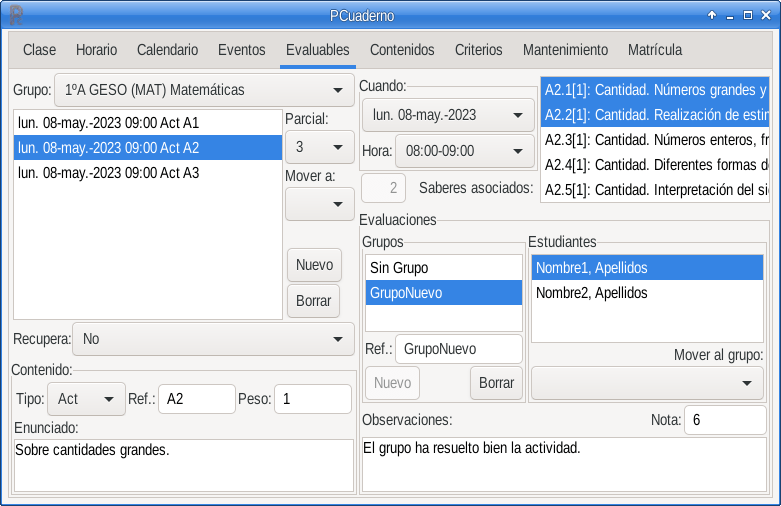Open the Parcial dropdown showing 3
Screen dimensions: 781x506
tap(319, 147)
